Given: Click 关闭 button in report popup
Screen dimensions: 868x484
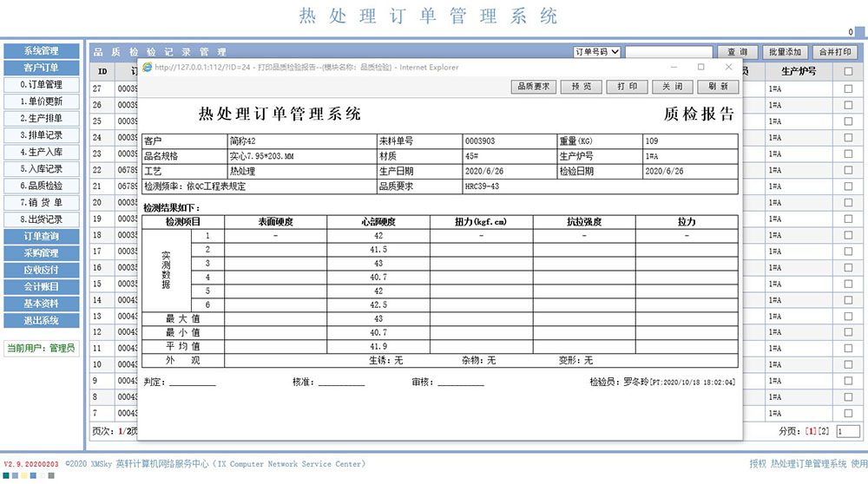Looking at the screenshot, I should coord(673,86).
